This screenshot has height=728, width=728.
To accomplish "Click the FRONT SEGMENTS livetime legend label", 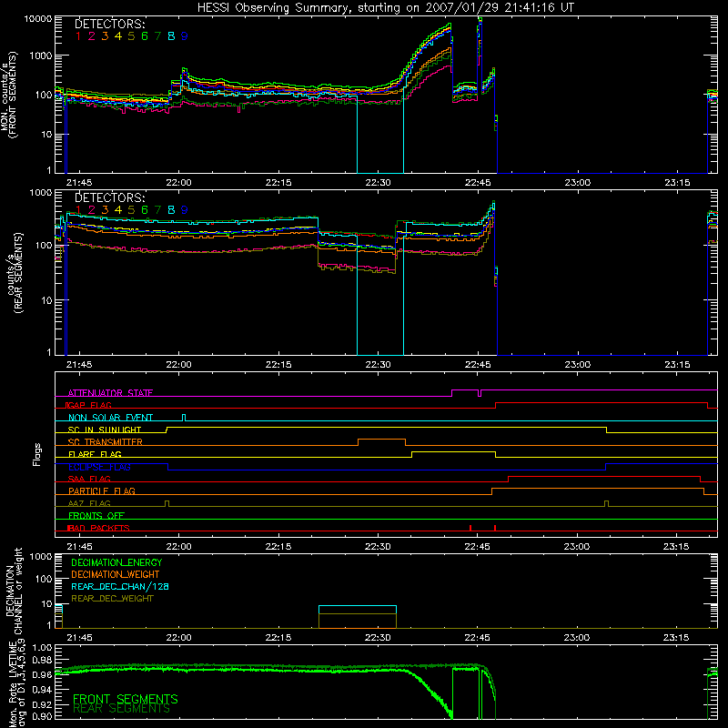I will [126, 699].
